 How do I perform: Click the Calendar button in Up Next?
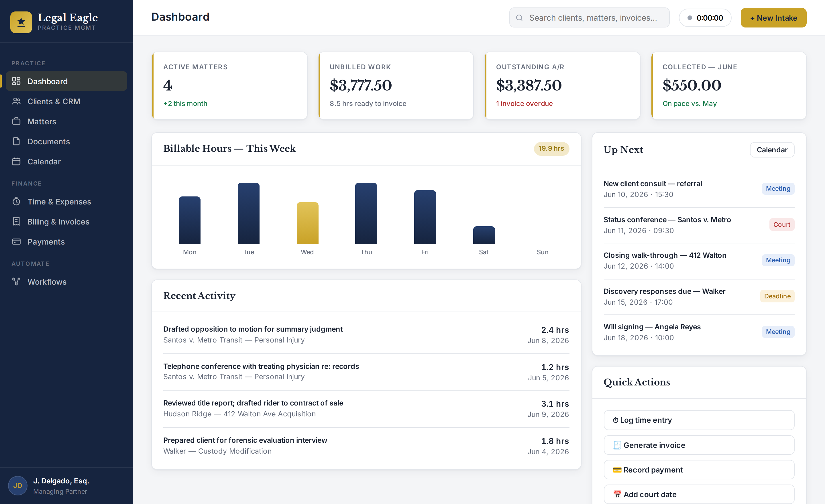tap(772, 149)
